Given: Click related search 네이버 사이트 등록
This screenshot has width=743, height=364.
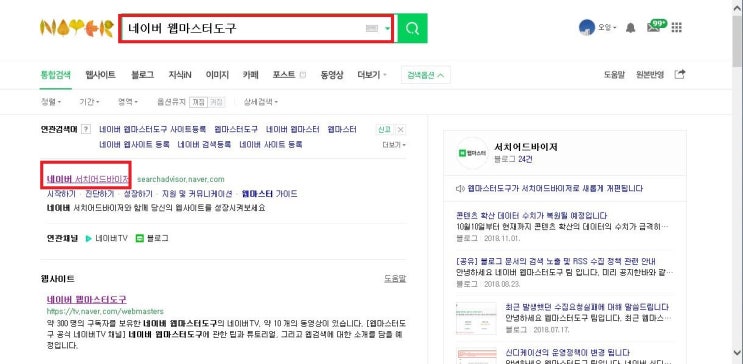Looking at the screenshot, I should [271, 144].
